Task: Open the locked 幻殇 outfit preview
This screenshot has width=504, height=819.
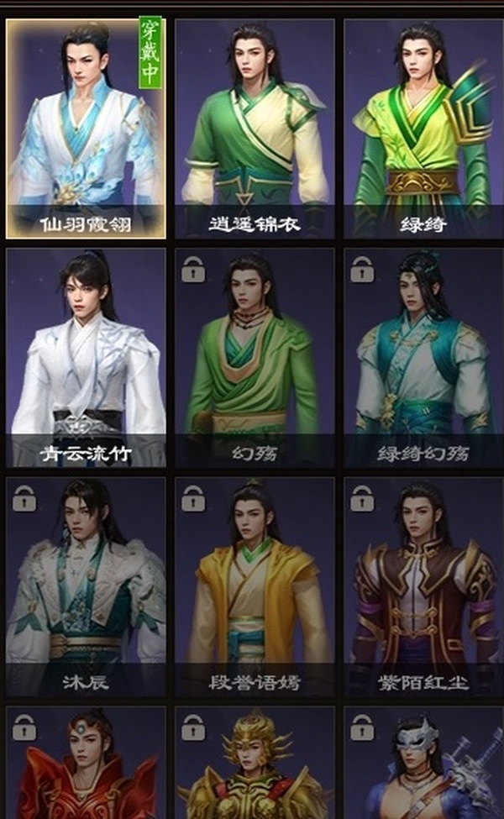Action: click(x=255, y=358)
